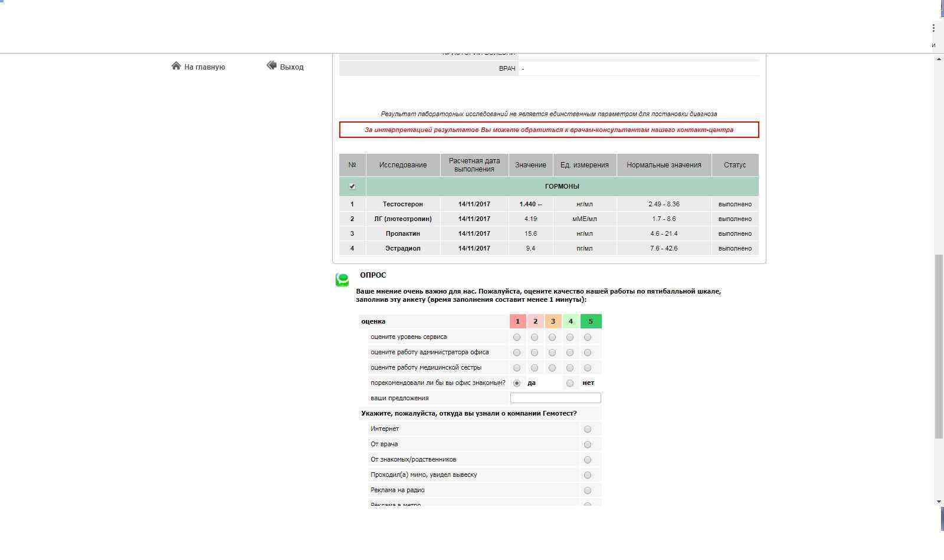Select От знакомых/родственников option
The height and width of the screenshot is (560, 944).
point(588,460)
